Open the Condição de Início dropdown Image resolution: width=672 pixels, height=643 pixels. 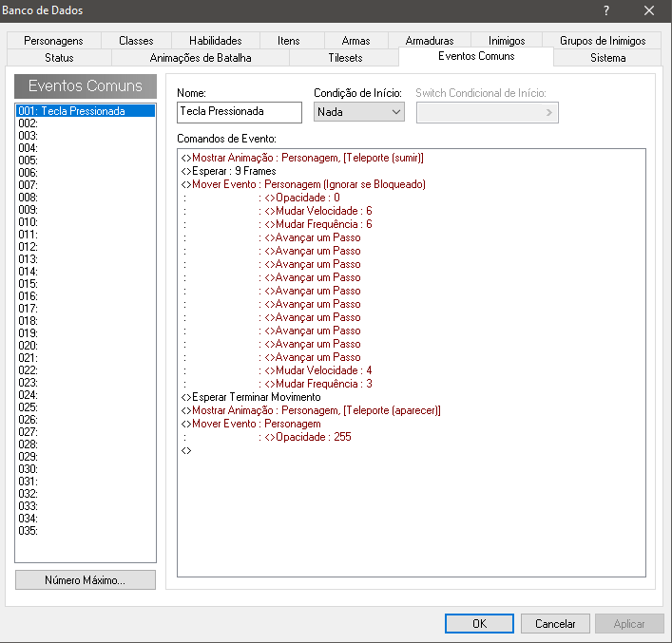pyautogui.click(x=358, y=112)
